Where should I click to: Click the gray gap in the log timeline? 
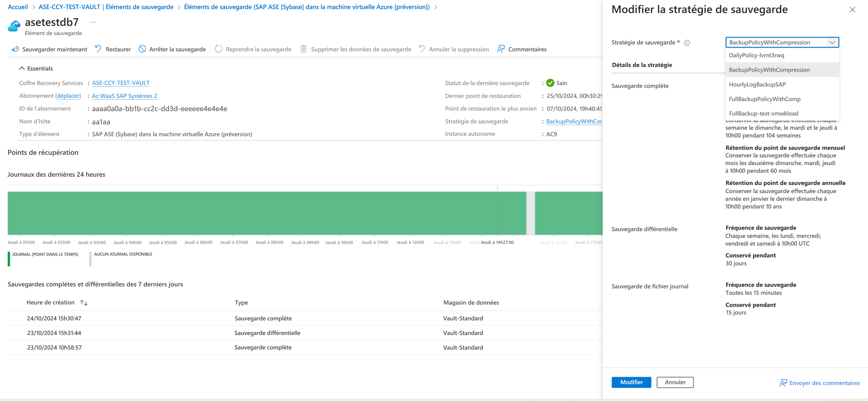[x=530, y=213]
